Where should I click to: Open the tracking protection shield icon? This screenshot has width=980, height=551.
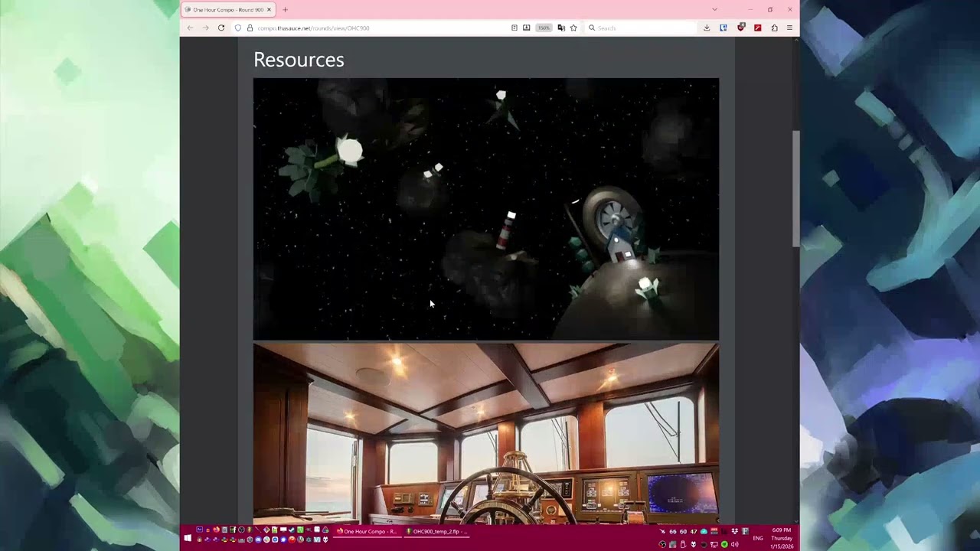(x=238, y=28)
